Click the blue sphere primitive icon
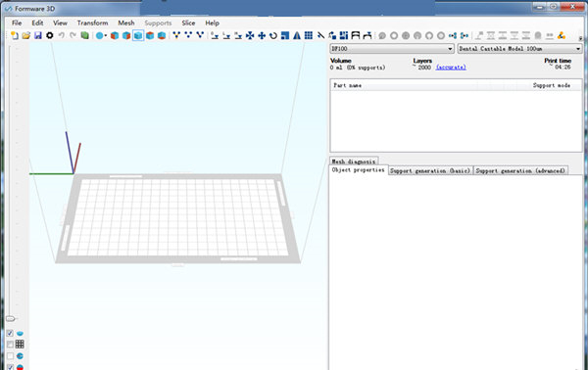Image resolution: width=588 pixels, height=370 pixels. [99, 35]
